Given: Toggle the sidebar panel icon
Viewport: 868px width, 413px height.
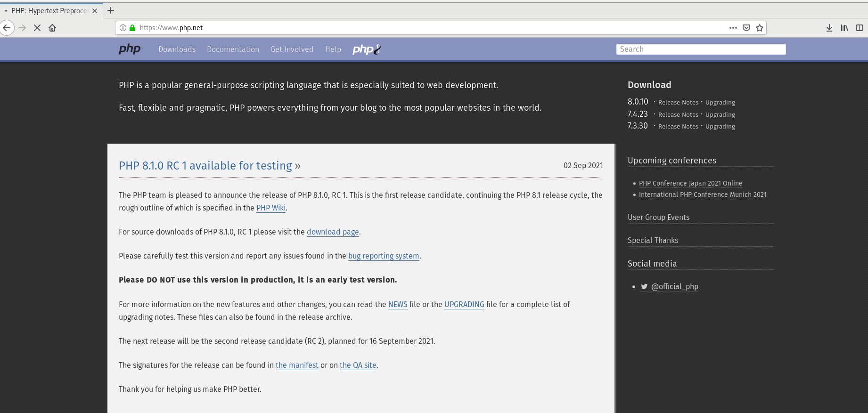Looking at the screenshot, I should [x=860, y=28].
